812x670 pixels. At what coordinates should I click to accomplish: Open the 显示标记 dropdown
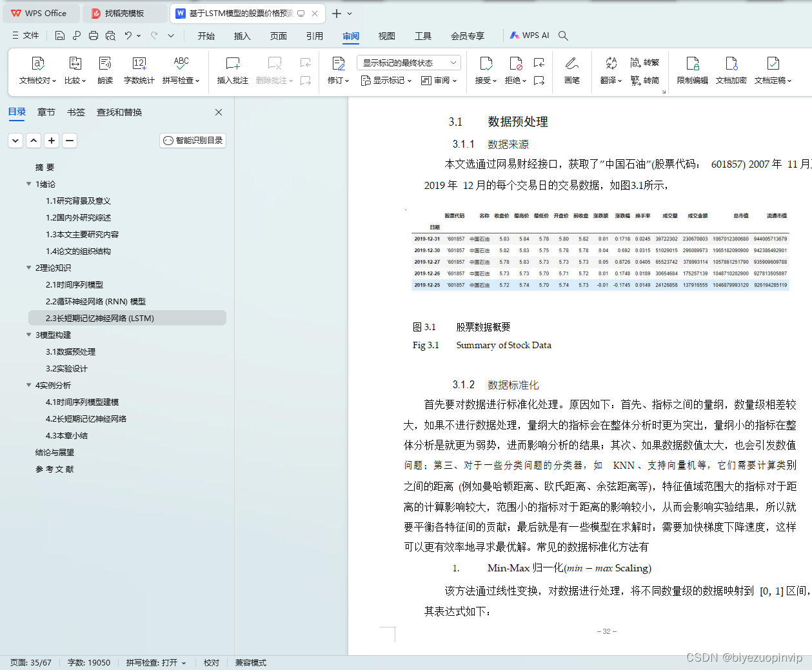pyautogui.click(x=386, y=81)
